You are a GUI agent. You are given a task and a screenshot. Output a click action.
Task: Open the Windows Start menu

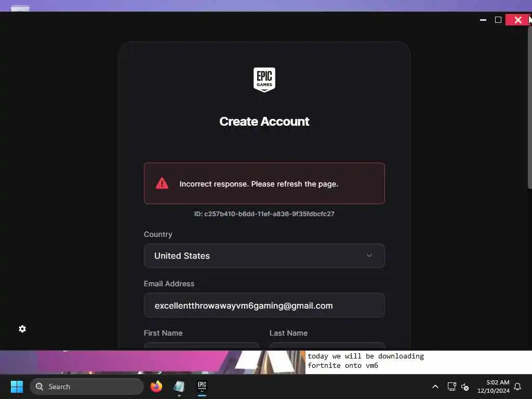[17, 387]
